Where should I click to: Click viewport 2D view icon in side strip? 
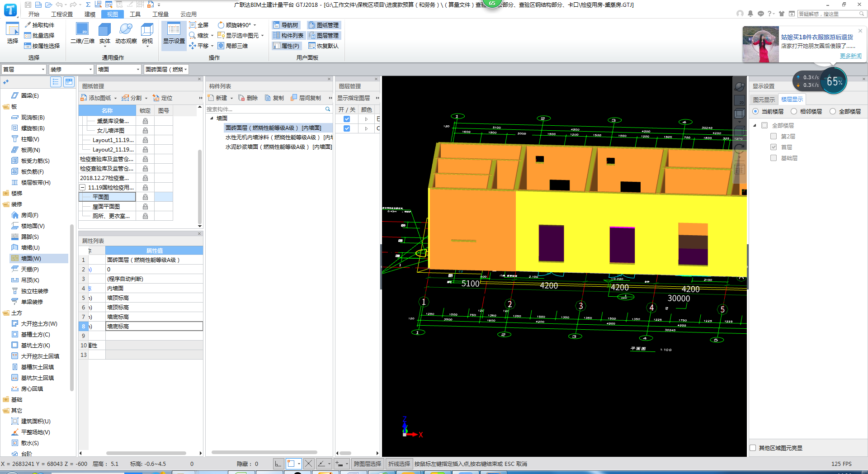coord(740,100)
